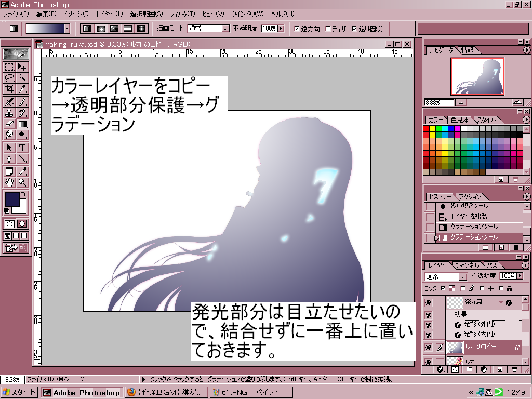Click the delete layer trash icon
This screenshot has width=532, height=399.
(515, 369)
